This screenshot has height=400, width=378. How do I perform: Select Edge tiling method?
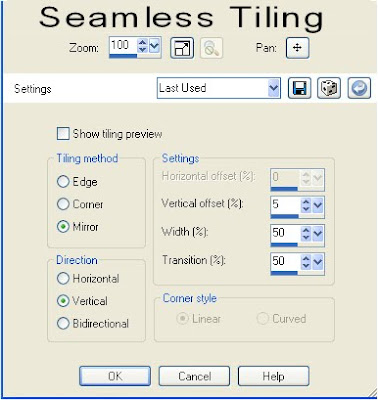click(x=63, y=182)
